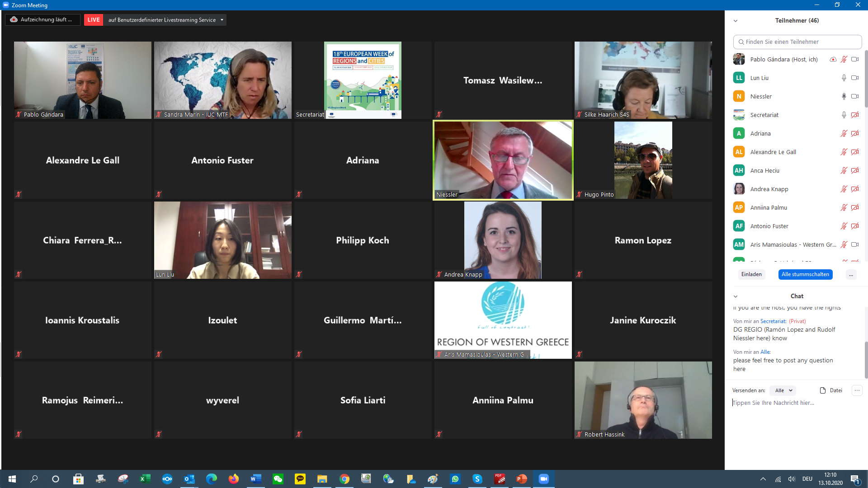868x488 pixels.
Task: Open Versenden an Alle dropdown
Action: point(784,390)
